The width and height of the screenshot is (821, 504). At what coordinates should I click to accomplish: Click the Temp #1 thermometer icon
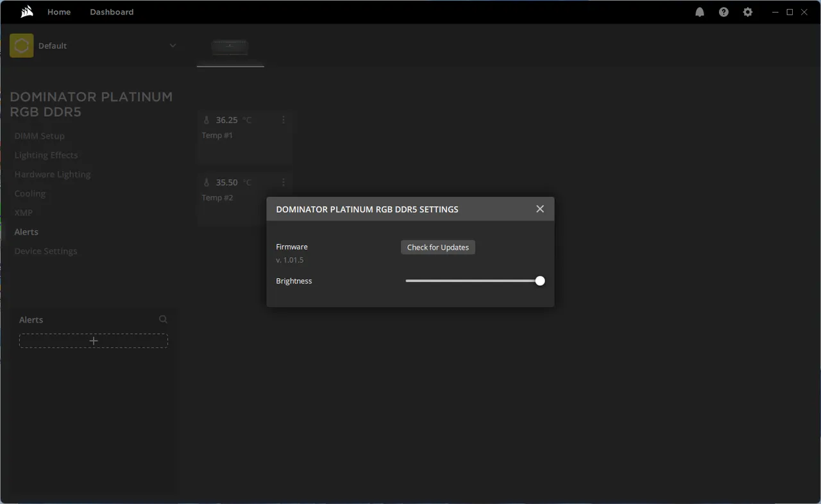click(x=207, y=120)
